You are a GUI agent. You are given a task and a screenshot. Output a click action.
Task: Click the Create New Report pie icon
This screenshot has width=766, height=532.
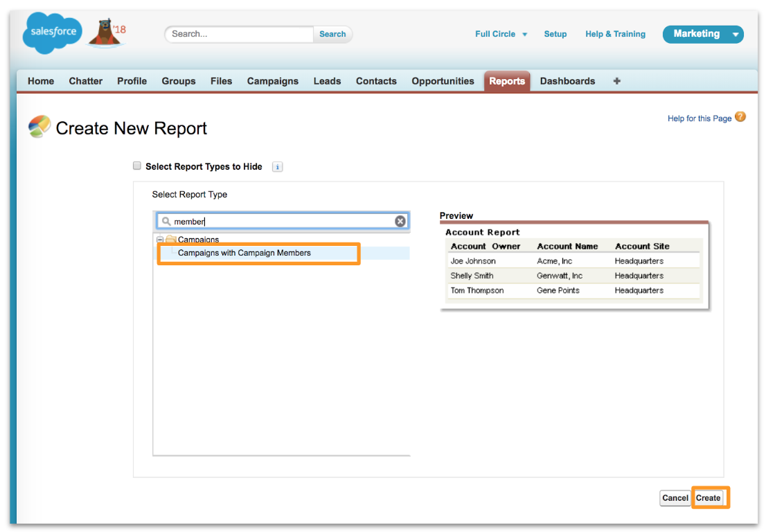pos(39,127)
